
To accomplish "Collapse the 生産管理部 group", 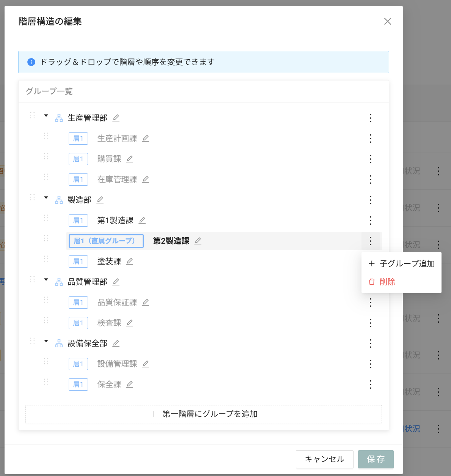I will click(x=46, y=116).
